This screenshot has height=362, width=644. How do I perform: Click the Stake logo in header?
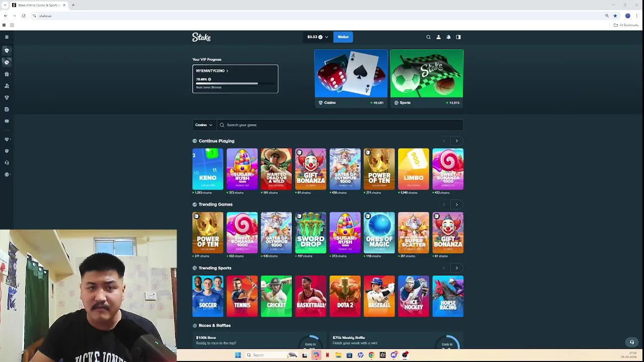pyautogui.click(x=201, y=37)
